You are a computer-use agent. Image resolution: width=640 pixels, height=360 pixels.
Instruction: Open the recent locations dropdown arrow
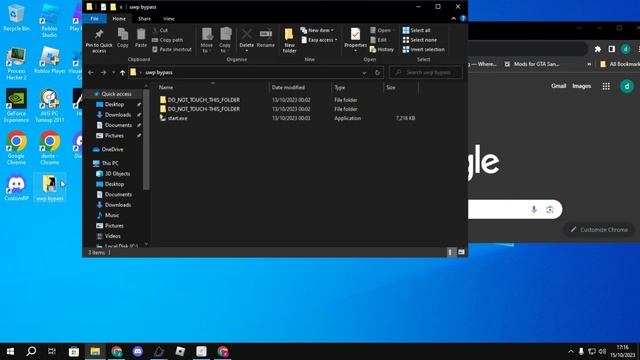point(113,73)
